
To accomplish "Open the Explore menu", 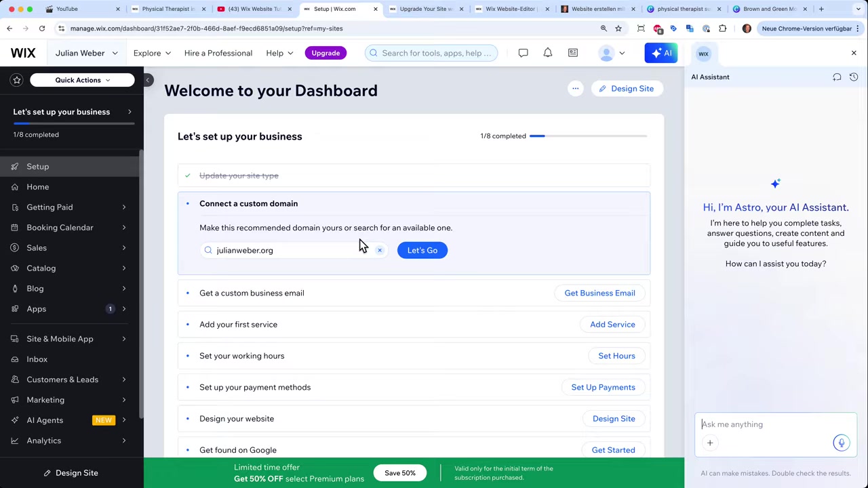I will pyautogui.click(x=152, y=53).
